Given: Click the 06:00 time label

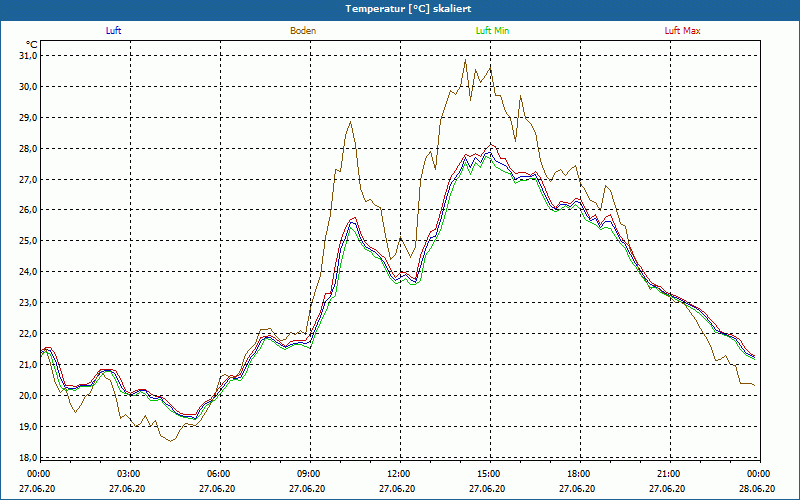Looking at the screenshot, I should point(220,474).
